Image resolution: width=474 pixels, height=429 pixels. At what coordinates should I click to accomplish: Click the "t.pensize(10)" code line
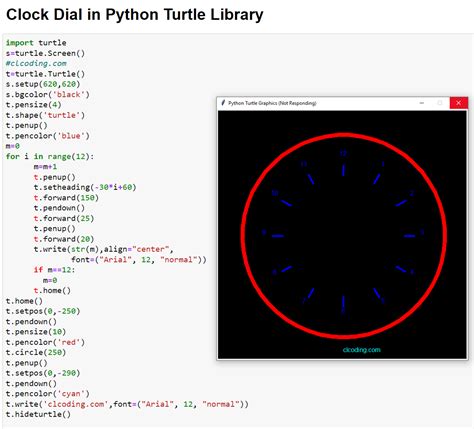click(36, 332)
